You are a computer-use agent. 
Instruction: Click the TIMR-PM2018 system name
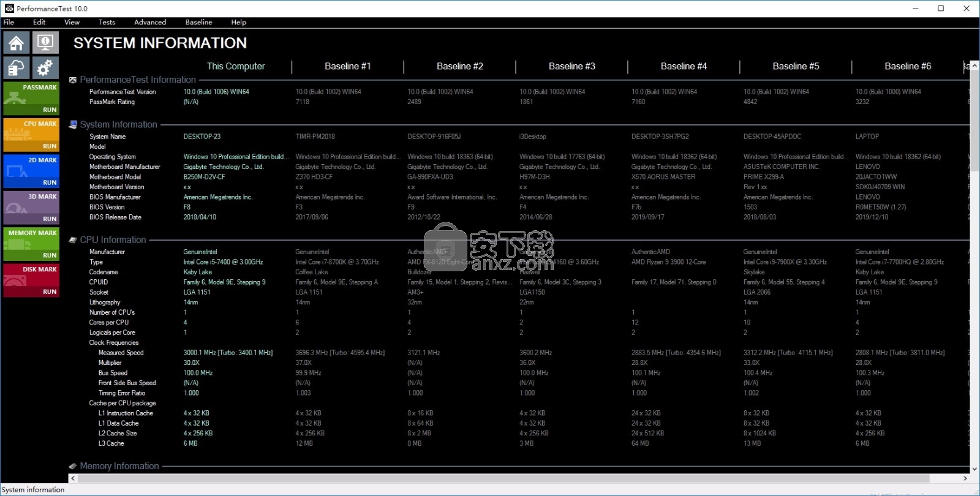click(315, 137)
